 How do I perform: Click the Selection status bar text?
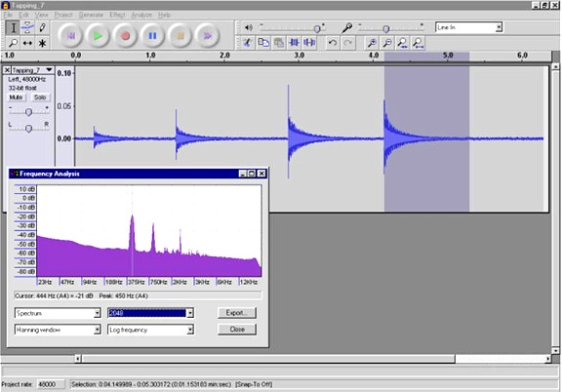point(172,384)
